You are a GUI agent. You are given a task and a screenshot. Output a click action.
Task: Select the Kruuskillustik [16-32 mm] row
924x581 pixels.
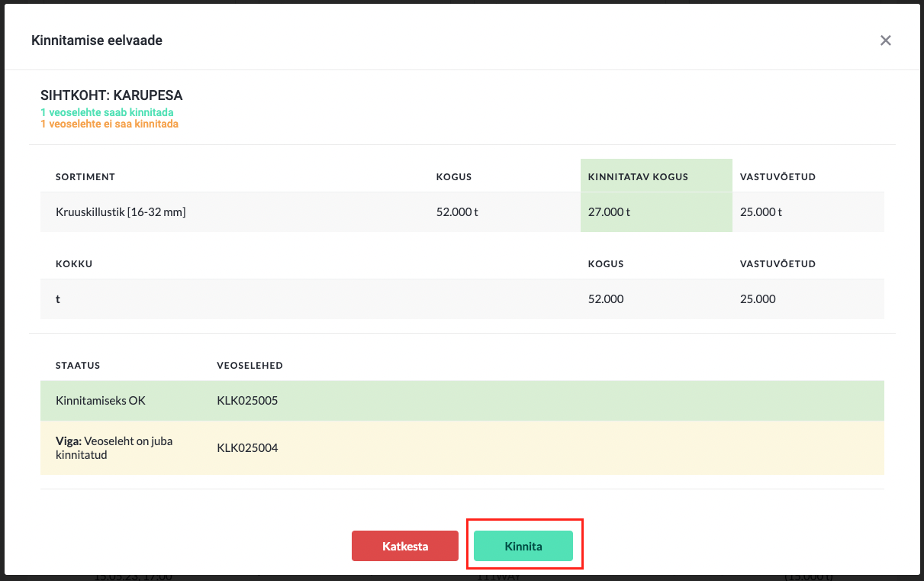click(x=462, y=212)
